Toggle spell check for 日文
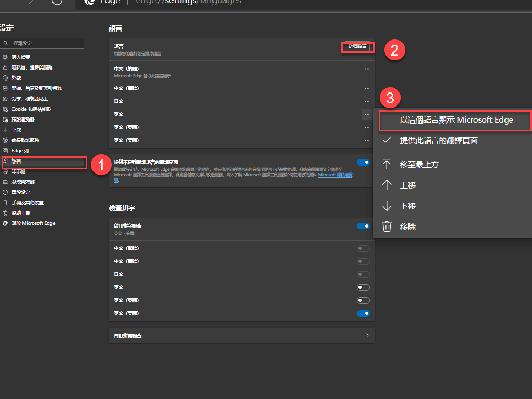This screenshot has height=399, width=532. pos(363,274)
